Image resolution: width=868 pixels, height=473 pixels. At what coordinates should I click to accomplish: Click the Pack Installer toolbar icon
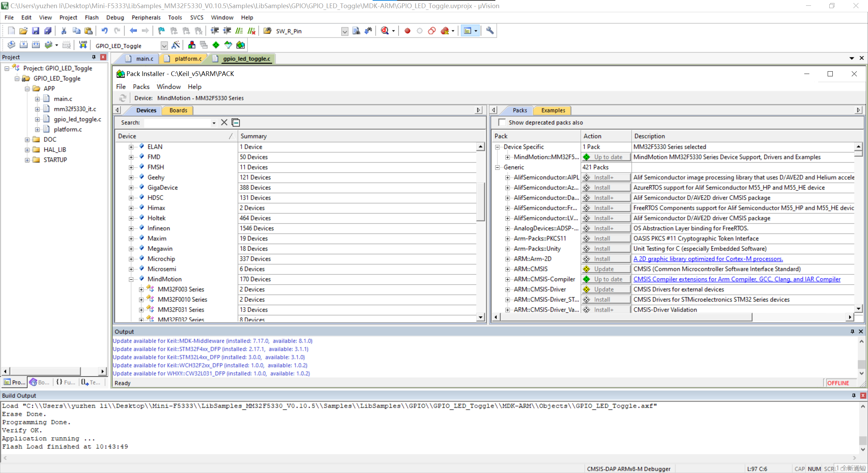click(x=240, y=45)
